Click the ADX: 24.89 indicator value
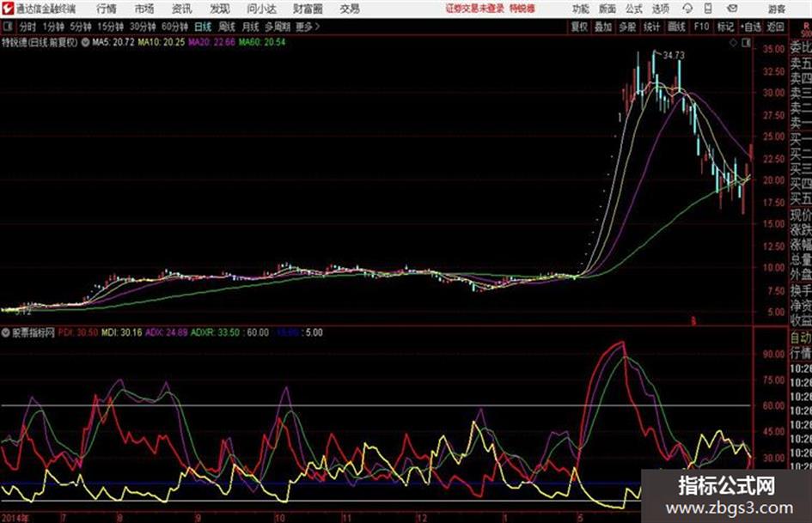 tap(166, 332)
